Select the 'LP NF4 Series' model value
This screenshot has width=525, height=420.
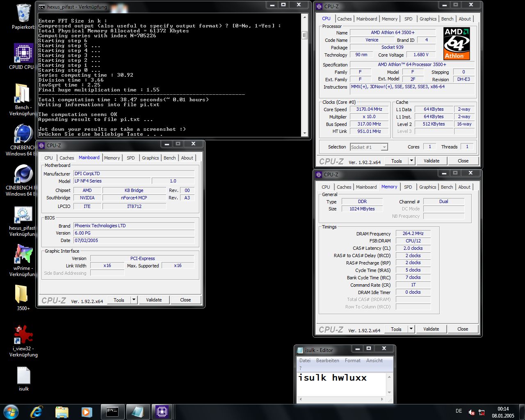(x=112, y=181)
